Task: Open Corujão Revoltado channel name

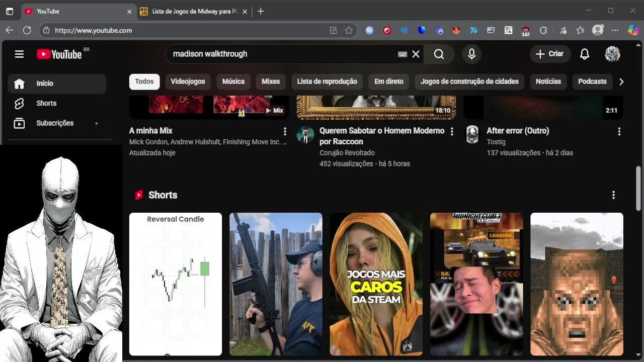Action: pos(347,153)
